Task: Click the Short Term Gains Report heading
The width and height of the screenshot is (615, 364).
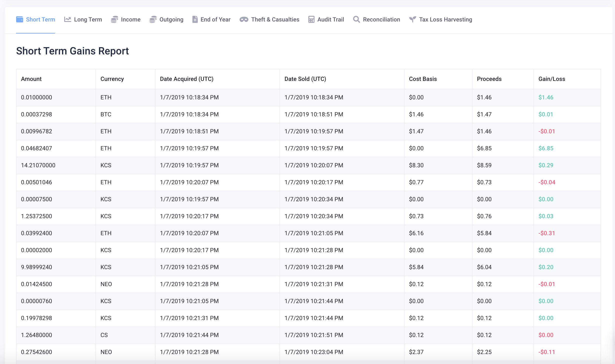Action: (x=72, y=51)
